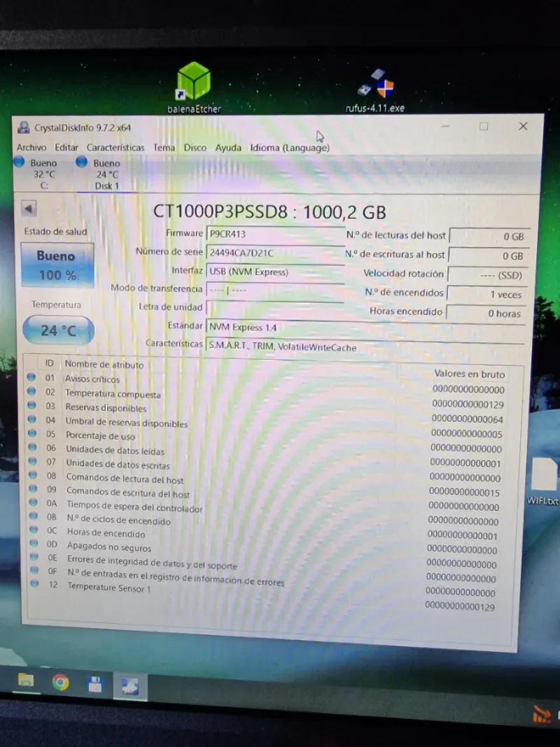Open the Características menu
The image size is (560, 747).
tap(115, 148)
